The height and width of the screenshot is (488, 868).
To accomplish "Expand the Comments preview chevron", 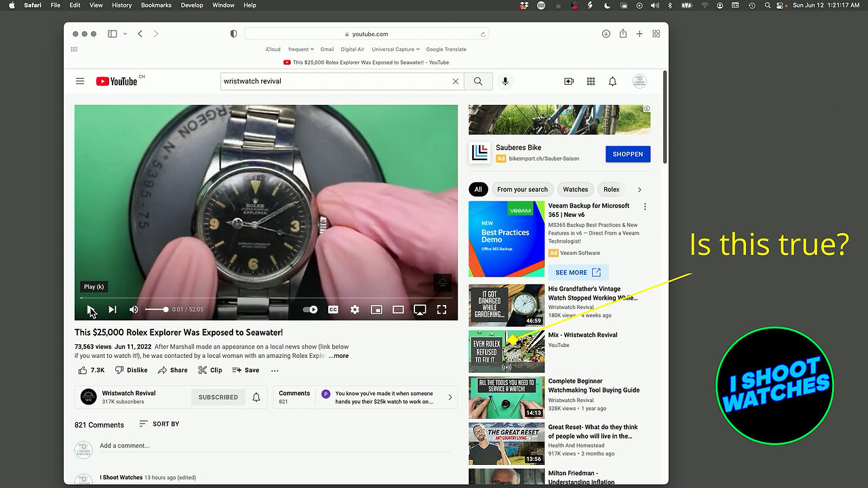I will point(450,397).
